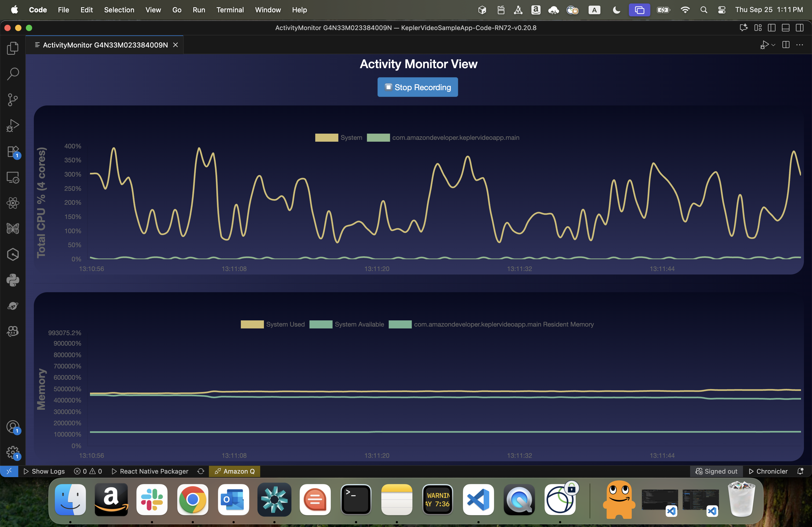Image resolution: width=812 pixels, height=527 pixels.
Task: Open Run and Debug view
Action: point(13,125)
